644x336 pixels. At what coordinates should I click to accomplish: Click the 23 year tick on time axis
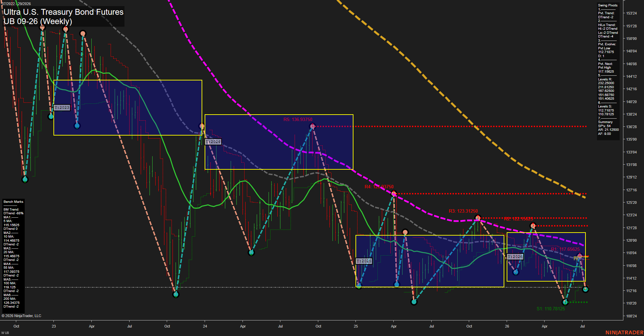54,326
